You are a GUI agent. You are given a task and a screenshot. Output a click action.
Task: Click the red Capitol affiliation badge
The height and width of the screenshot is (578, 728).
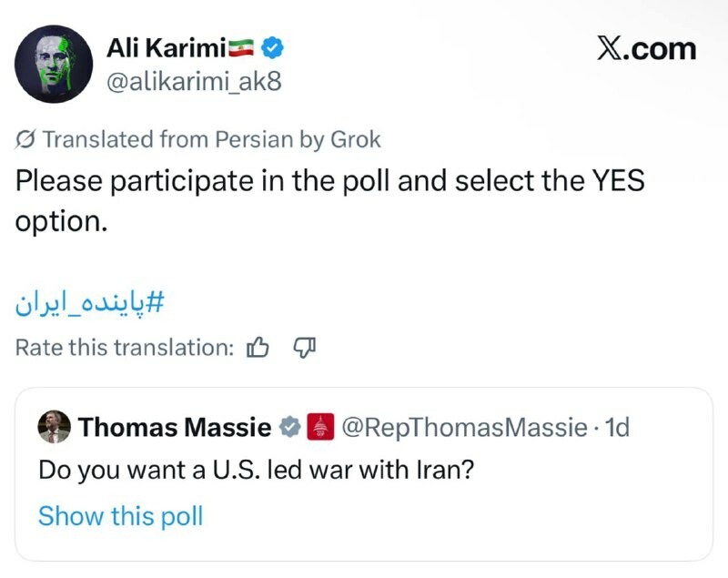[320, 427]
